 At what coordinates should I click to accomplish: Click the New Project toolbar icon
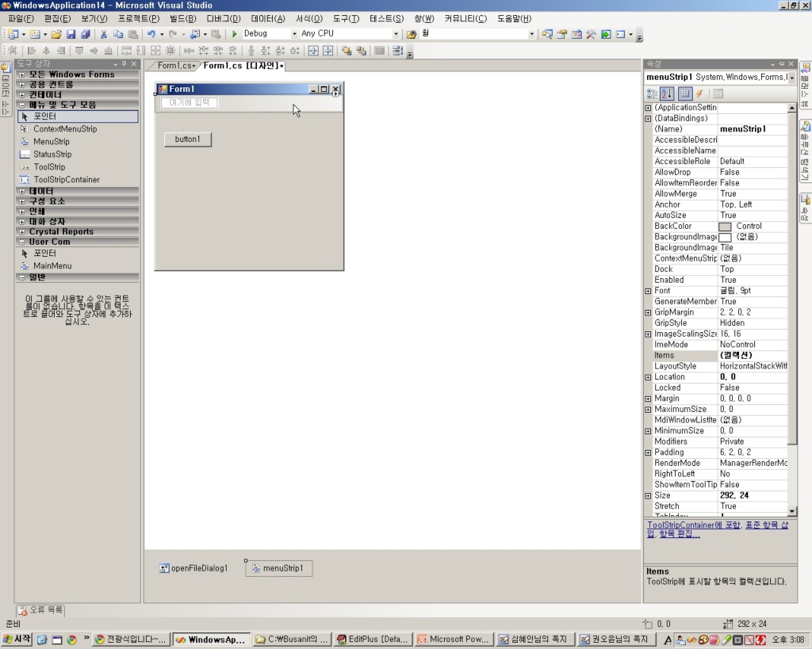(x=13, y=34)
